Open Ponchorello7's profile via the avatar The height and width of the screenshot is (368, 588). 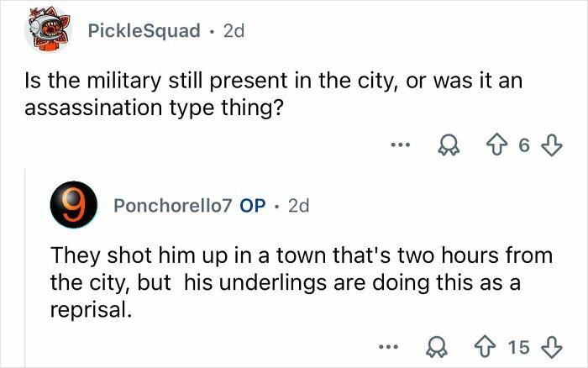71,205
